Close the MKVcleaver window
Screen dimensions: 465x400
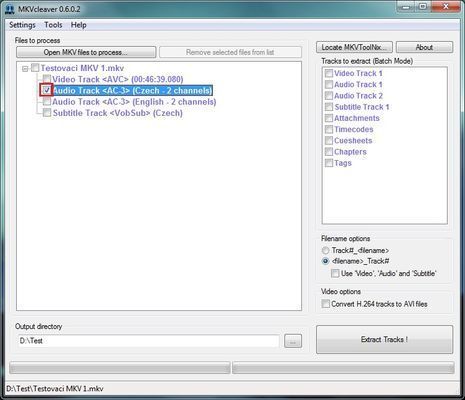pos(446,6)
